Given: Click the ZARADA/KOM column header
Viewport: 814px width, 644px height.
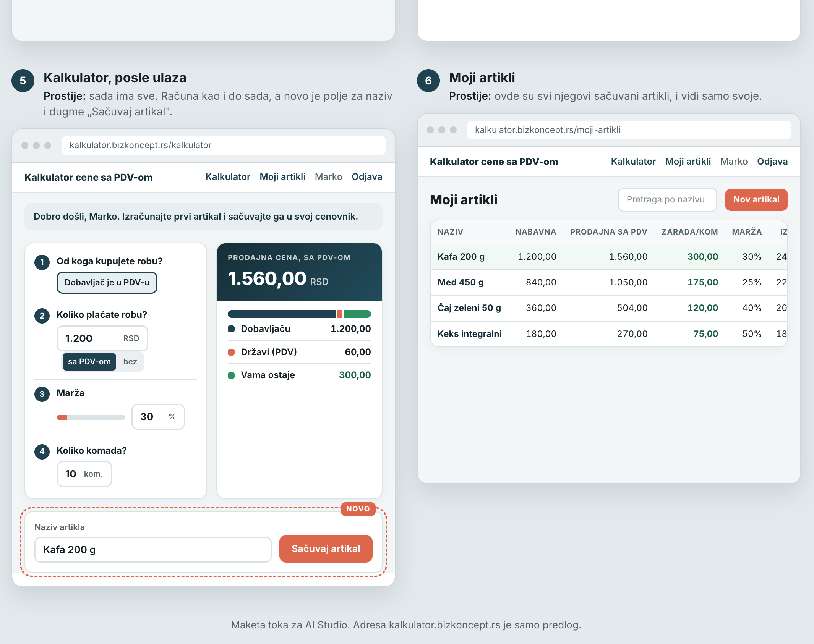Looking at the screenshot, I should pyautogui.click(x=690, y=232).
